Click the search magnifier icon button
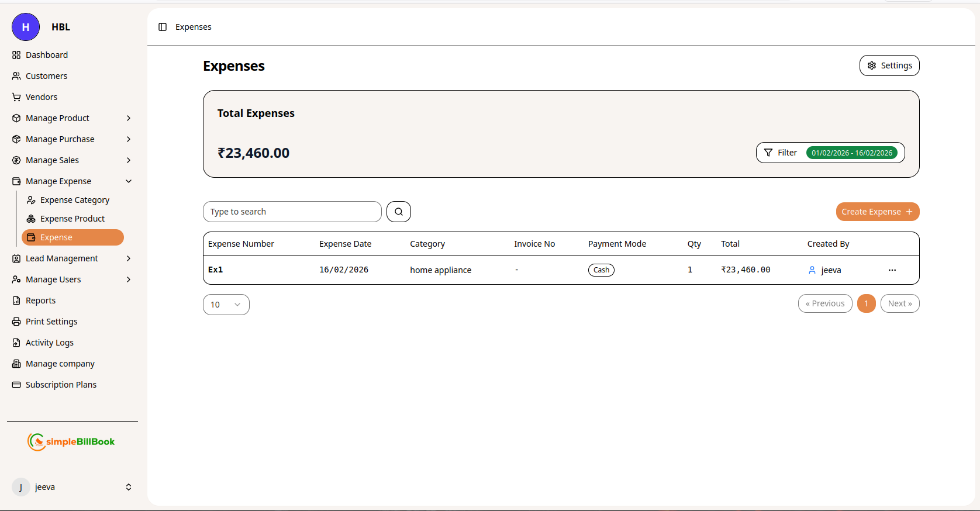 (399, 212)
